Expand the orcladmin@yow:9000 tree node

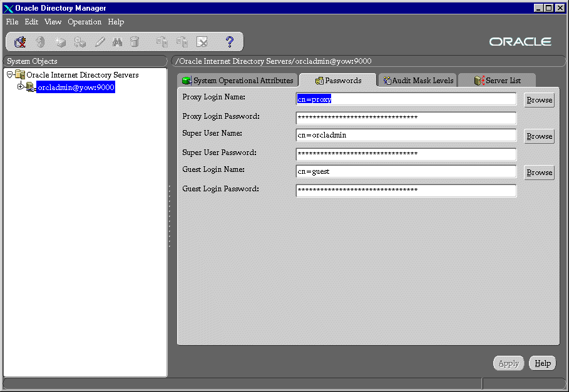click(21, 87)
